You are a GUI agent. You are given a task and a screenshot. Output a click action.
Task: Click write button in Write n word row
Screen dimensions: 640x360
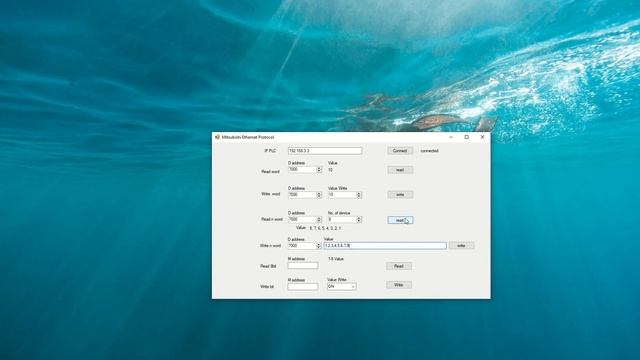point(461,245)
